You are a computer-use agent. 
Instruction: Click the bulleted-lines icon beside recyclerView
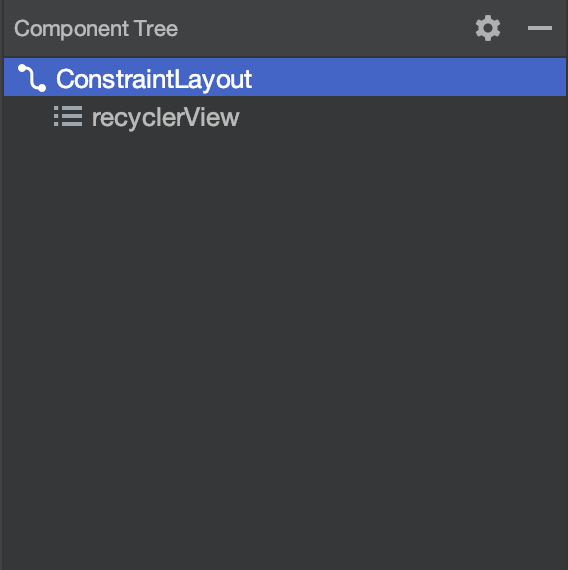pos(68,116)
